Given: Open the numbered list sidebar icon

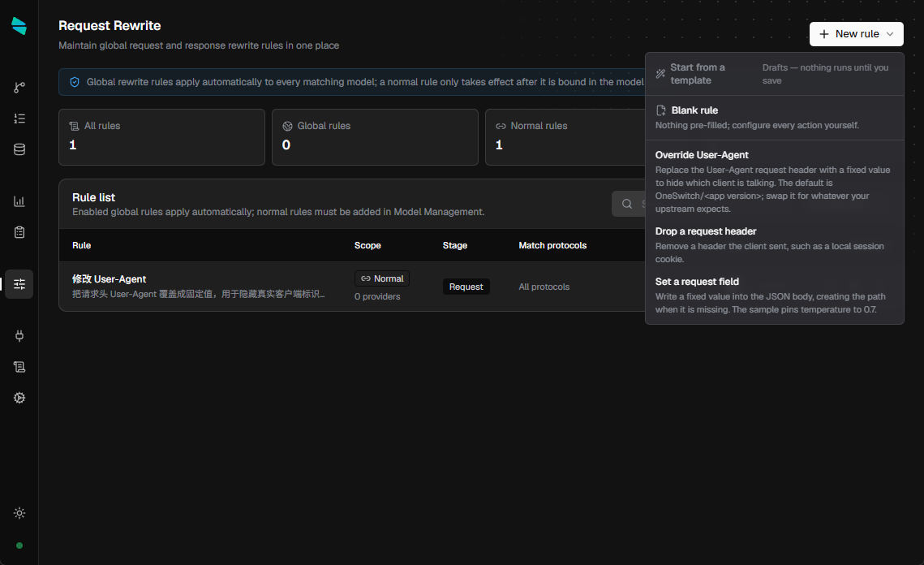Looking at the screenshot, I should 19,119.
